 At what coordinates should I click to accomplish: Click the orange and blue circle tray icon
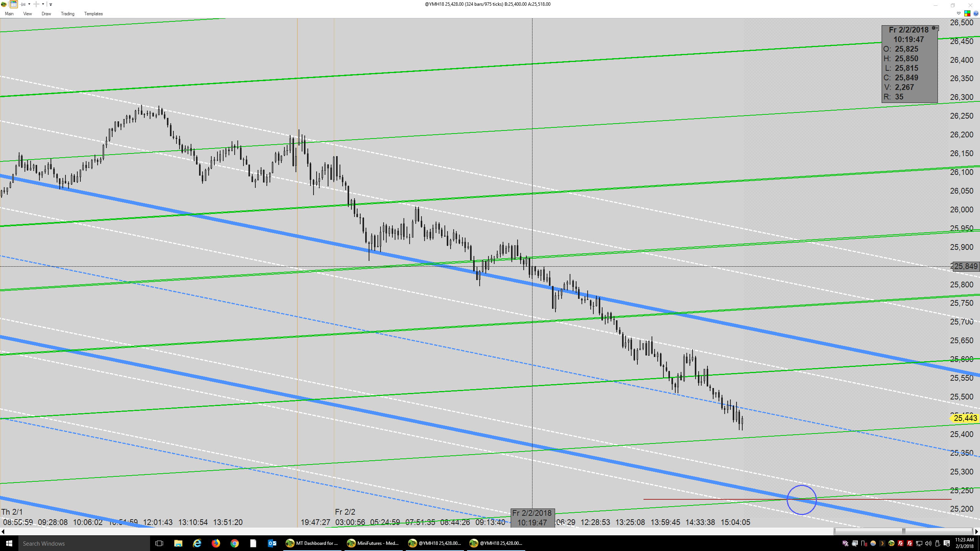click(x=873, y=543)
